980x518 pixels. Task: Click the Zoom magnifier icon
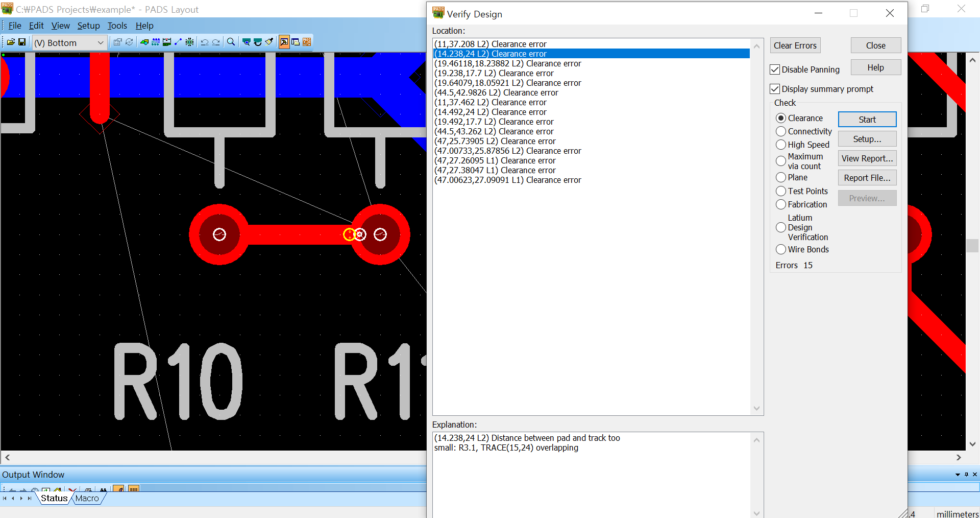coord(231,42)
